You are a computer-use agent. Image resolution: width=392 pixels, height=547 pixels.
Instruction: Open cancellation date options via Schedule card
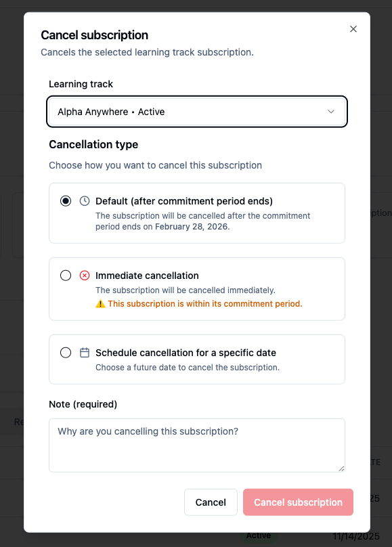[196, 357]
